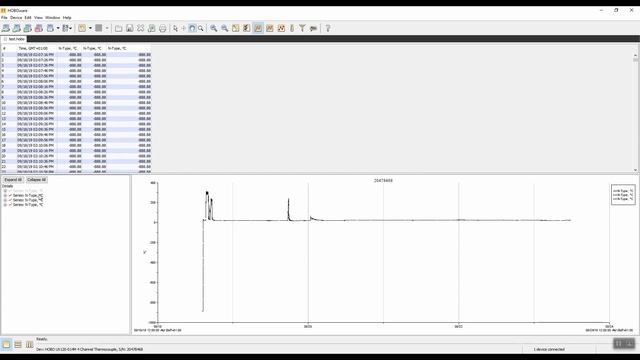Click the highlighted points-table toggle icon in toolbar
The height and width of the screenshot is (360, 640).
[258, 28]
